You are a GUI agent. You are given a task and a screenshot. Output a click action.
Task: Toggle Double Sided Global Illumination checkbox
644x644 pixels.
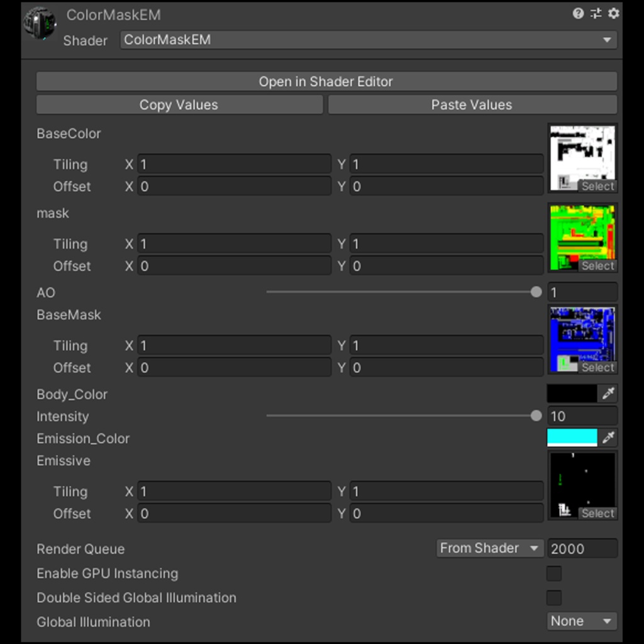coord(554,597)
